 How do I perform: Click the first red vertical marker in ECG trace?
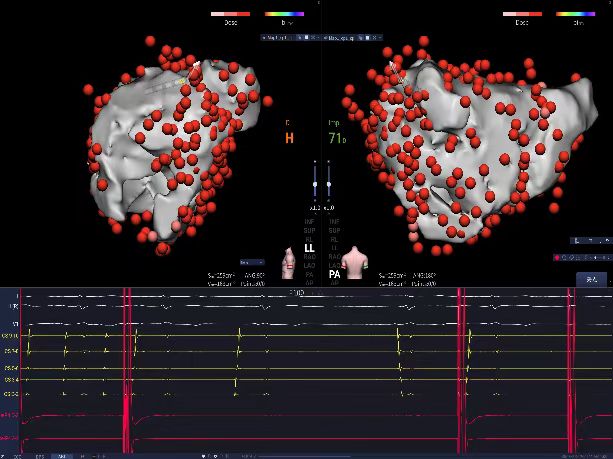pos(127,370)
